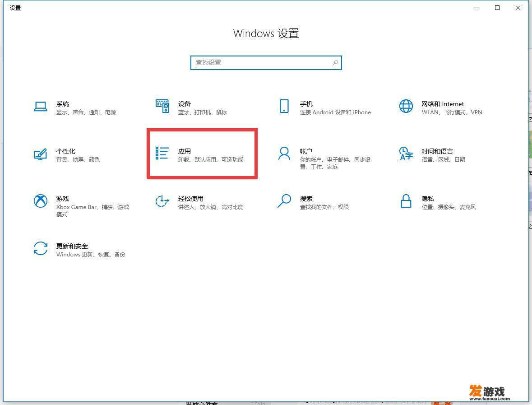Click the text 背景、锁屏、颜色

point(78,159)
